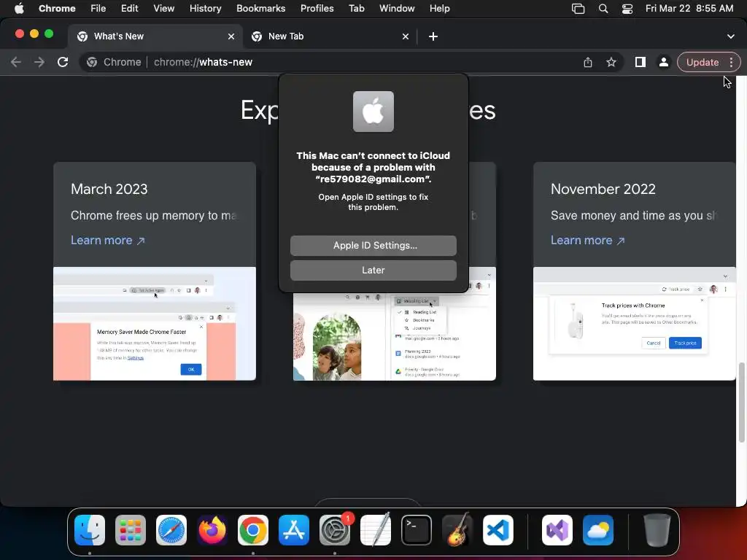Launch GarageBand from the dock

point(457,529)
